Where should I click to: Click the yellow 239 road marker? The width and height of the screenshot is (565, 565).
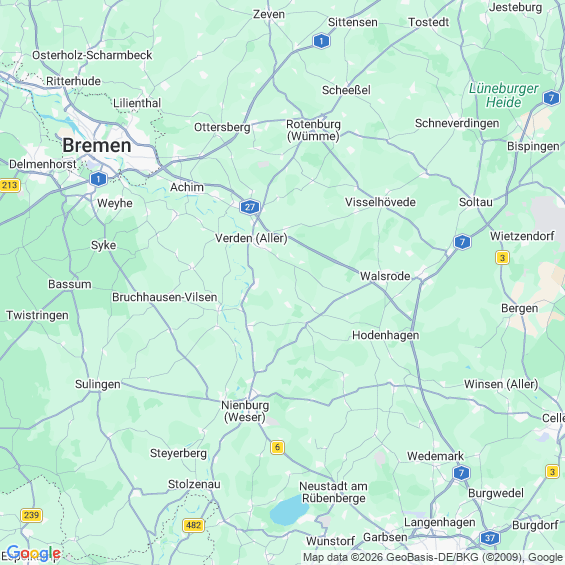31,515
